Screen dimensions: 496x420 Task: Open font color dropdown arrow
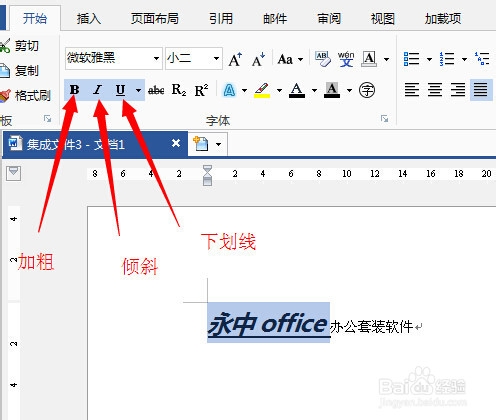click(x=314, y=90)
